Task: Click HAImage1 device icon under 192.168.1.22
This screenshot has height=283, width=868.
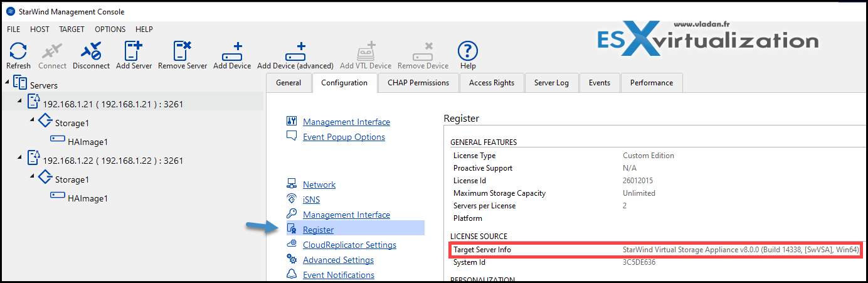Action: click(x=58, y=196)
